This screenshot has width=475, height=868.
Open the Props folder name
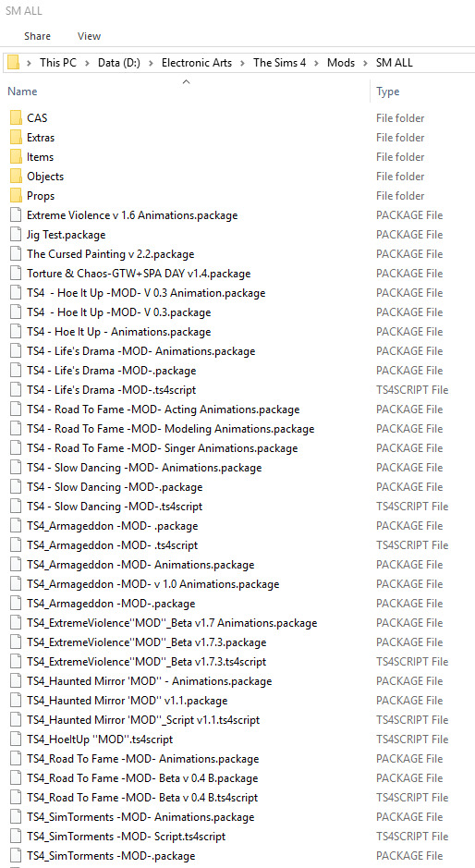pyautogui.click(x=41, y=195)
